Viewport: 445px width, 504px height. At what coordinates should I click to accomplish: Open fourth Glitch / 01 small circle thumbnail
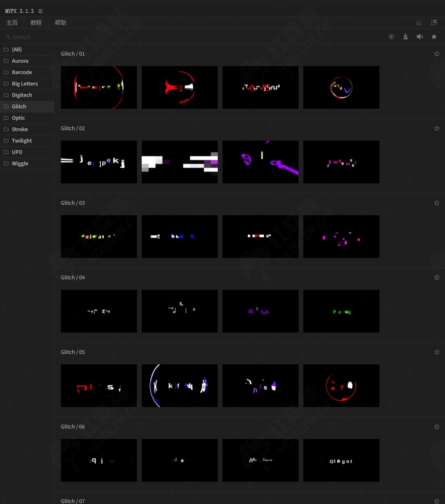point(341,87)
